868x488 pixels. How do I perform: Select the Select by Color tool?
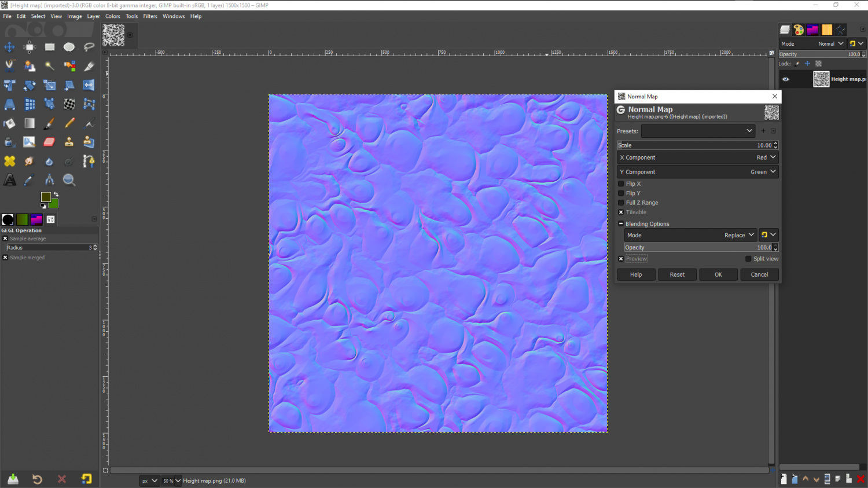69,66
